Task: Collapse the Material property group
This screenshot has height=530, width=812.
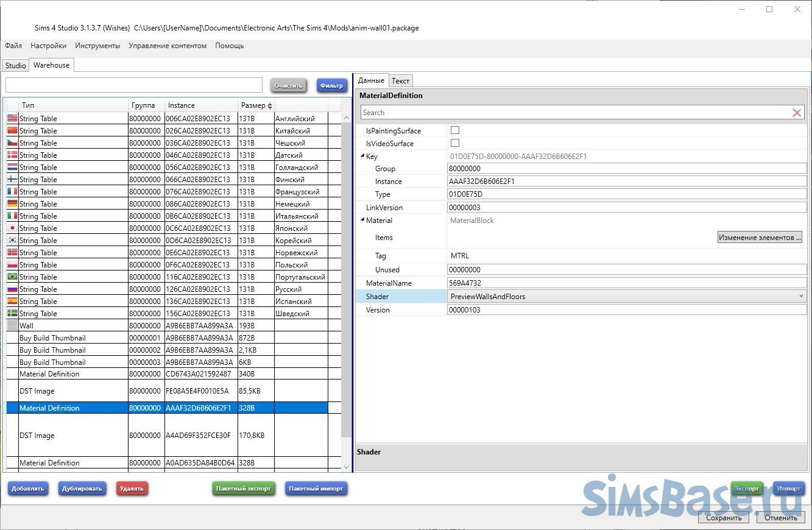Action: coord(362,221)
